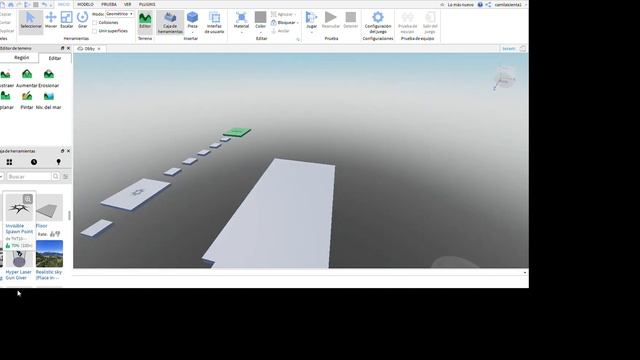Open the help icon in title bar

(480, 4)
